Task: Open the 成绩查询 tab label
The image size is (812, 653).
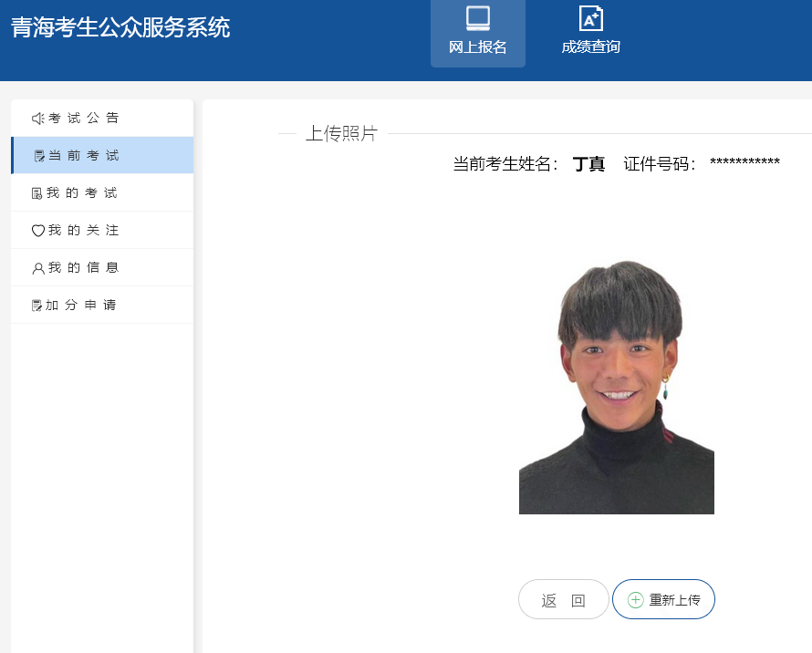Action: click(x=591, y=47)
